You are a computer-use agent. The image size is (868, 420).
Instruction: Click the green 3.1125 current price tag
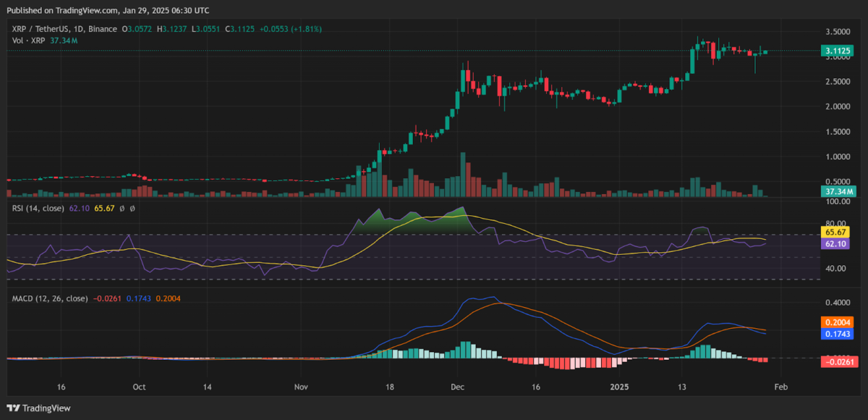(x=839, y=51)
